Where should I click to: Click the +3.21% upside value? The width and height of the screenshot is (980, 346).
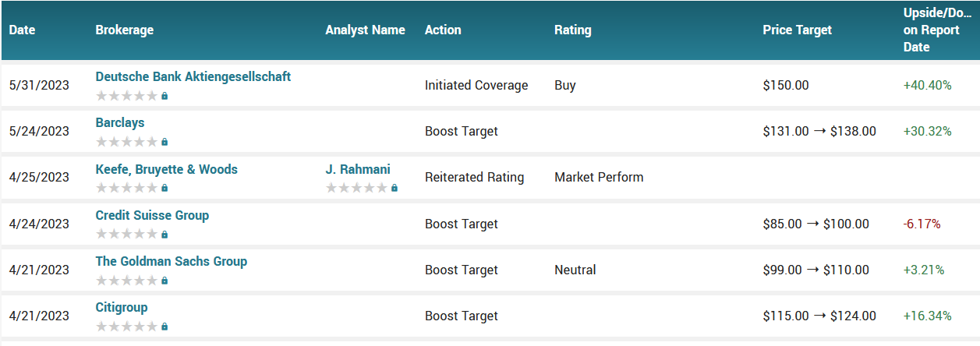(x=924, y=270)
